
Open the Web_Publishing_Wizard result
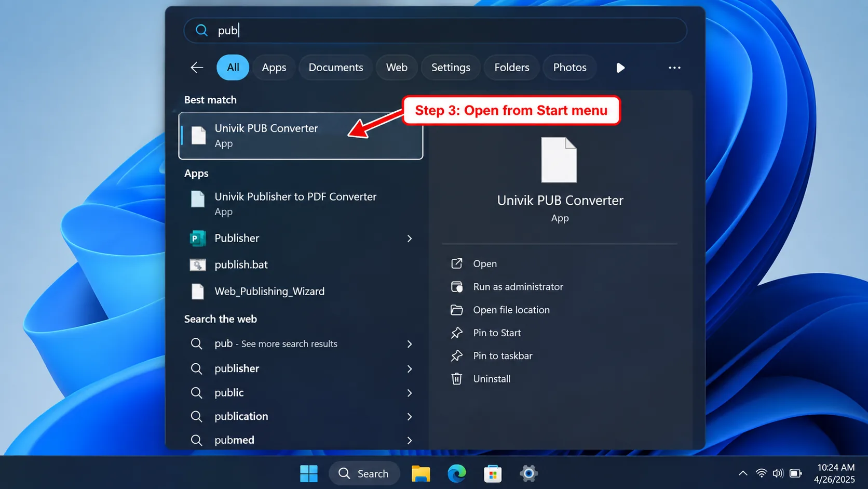coord(301,291)
